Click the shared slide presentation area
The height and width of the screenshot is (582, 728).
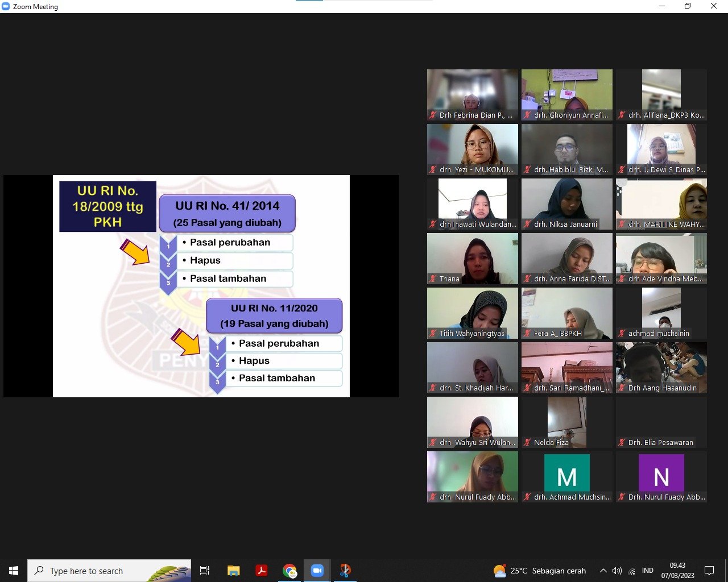coord(201,286)
